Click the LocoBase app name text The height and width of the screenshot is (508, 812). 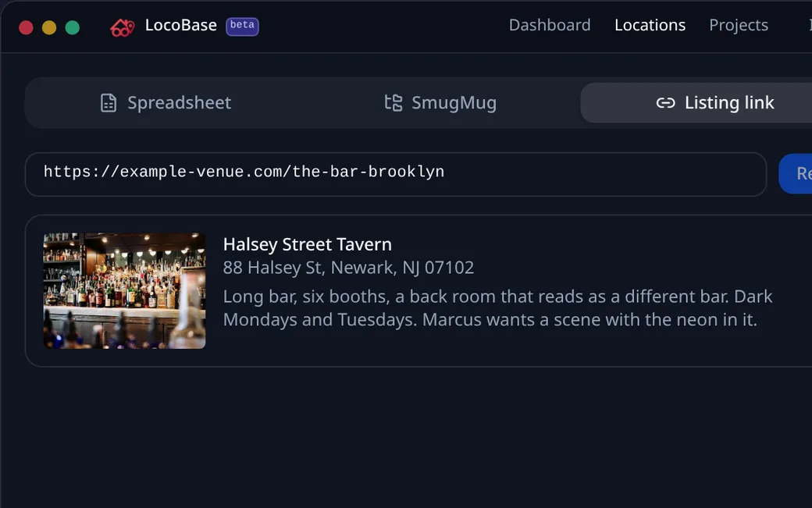[x=180, y=25]
